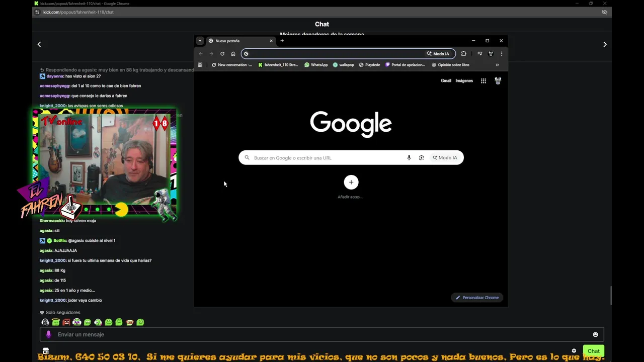Open the apps grid in bookmarks bar
This screenshot has width=644, height=362.
pos(200,65)
